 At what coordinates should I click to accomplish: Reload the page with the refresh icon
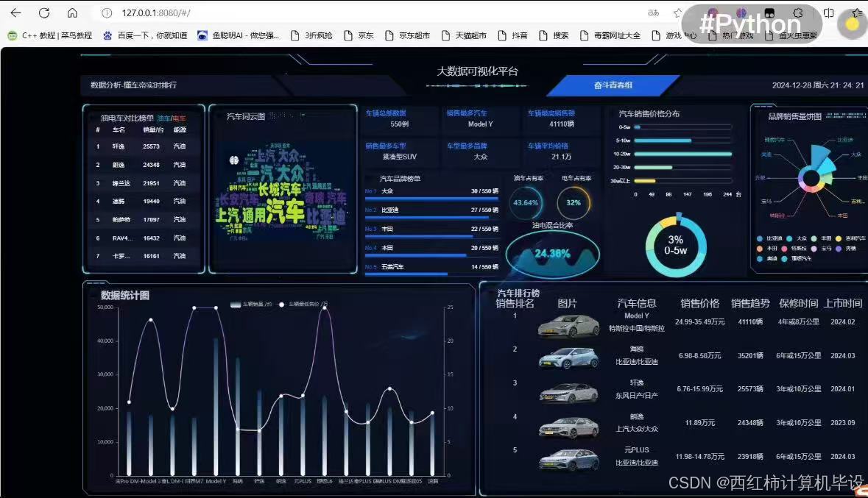click(x=44, y=13)
